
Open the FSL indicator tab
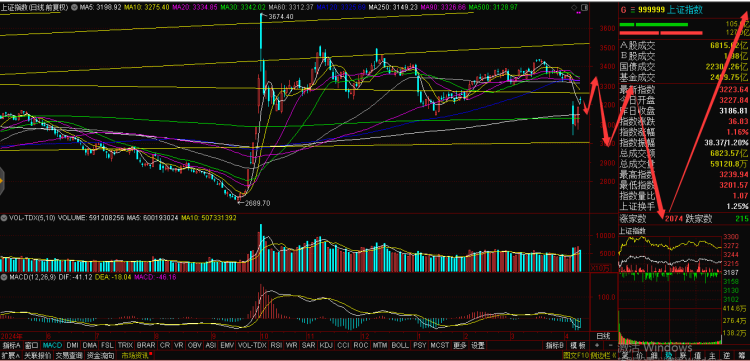click(x=107, y=345)
